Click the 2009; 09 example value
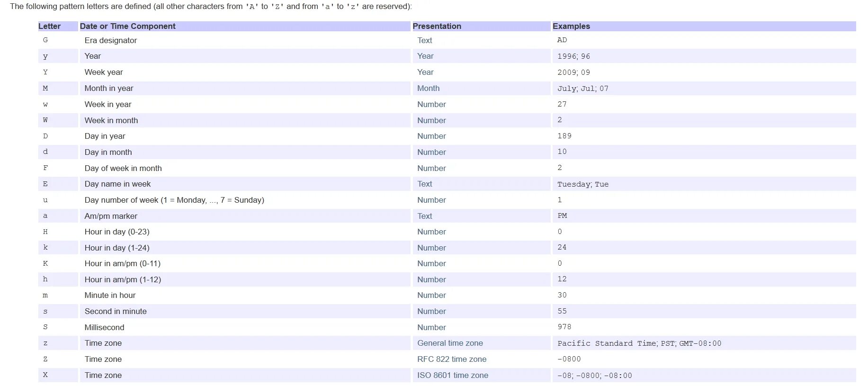Screen dimensions: 868x386 tap(573, 72)
